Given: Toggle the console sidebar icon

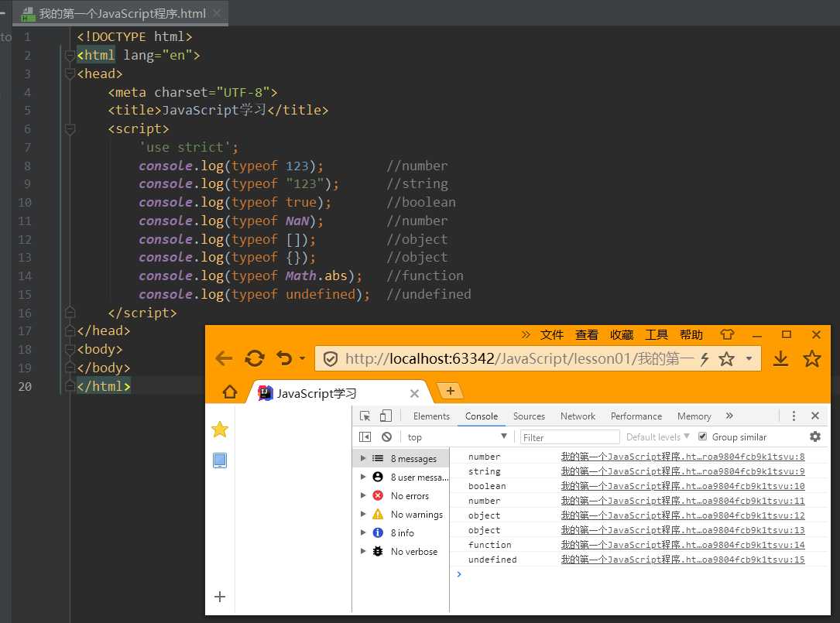Looking at the screenshot, I should click(365, 437).
